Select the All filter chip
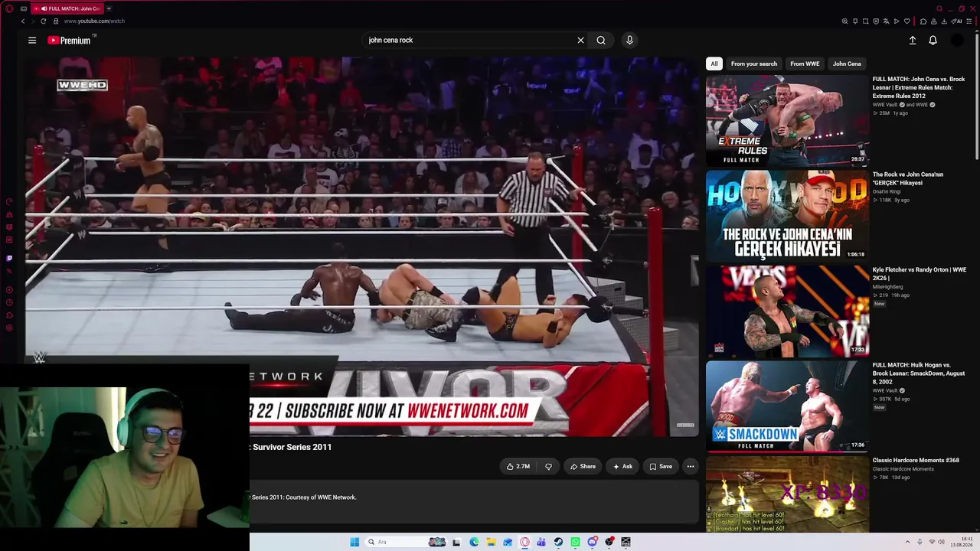Viewport: 980px width, 551px height. 714,64
